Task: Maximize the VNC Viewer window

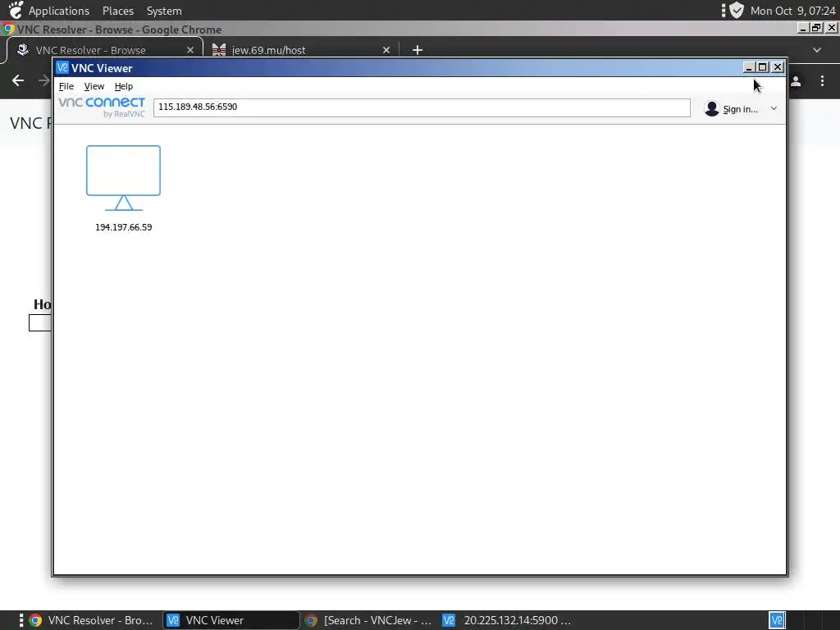Action: click(763, 67)
